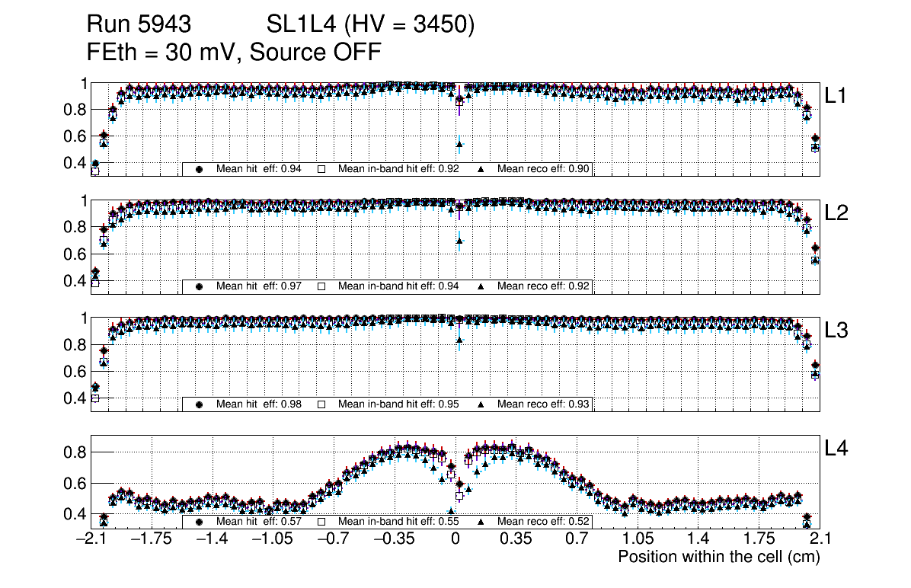Screen dimensions: 911x588
Task: Select the 'FEth = 30 mV, Source OFF' subtitle
Action: [x=234, y=52]
